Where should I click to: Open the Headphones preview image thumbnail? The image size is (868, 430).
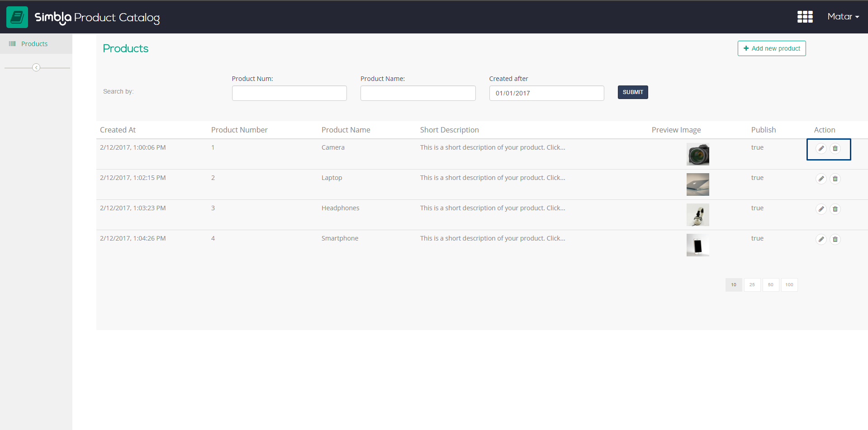(x=697, y=215)
